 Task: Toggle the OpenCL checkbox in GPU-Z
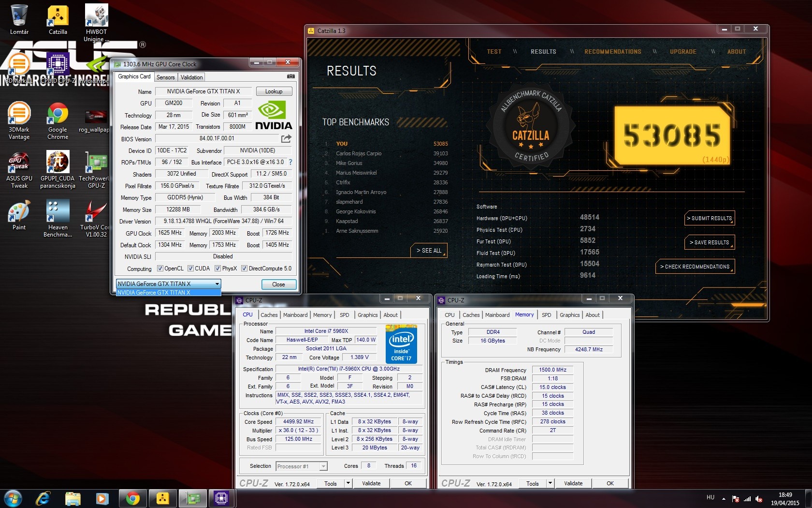point(160,269)
